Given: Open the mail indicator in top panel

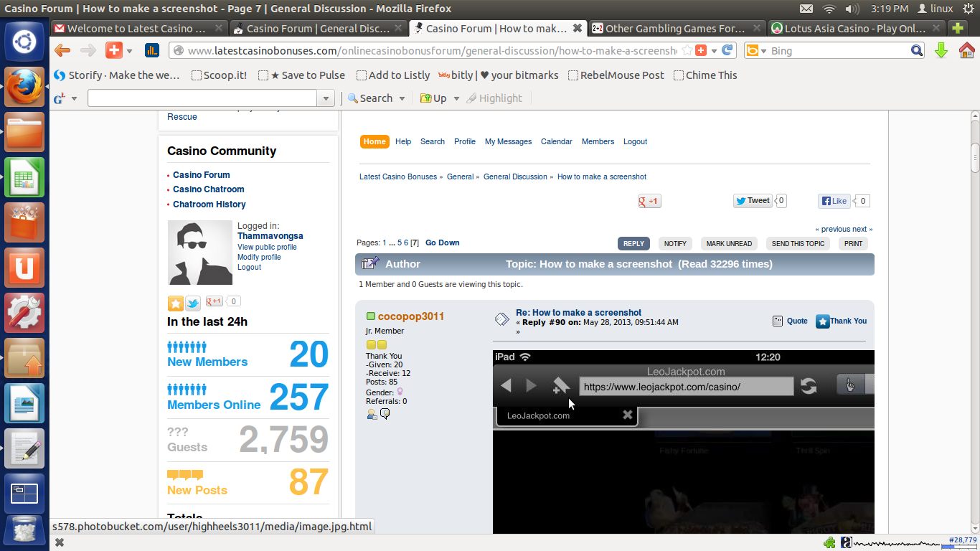Looking at the screenshot, I should [x=806, y=9].
